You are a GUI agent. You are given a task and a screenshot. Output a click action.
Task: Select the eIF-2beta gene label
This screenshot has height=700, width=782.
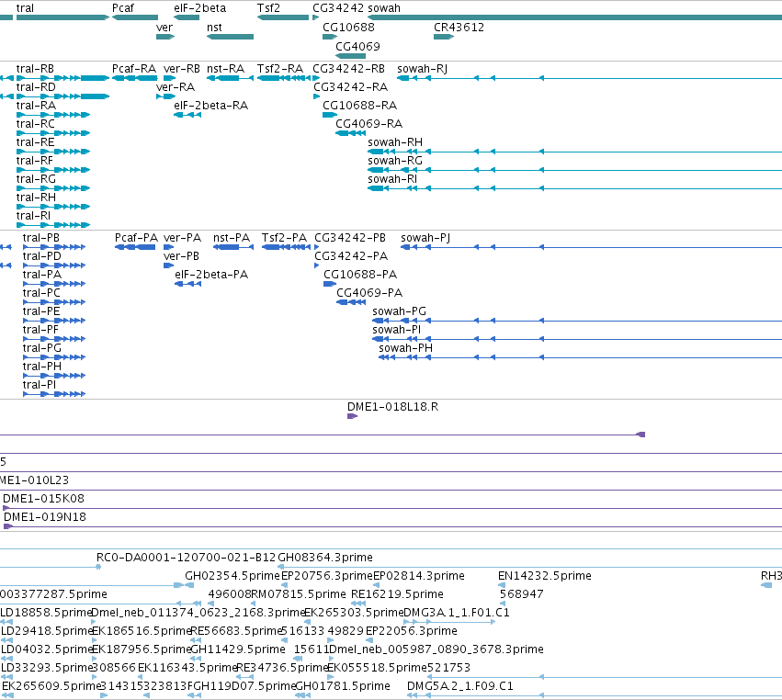pos(200,8)
